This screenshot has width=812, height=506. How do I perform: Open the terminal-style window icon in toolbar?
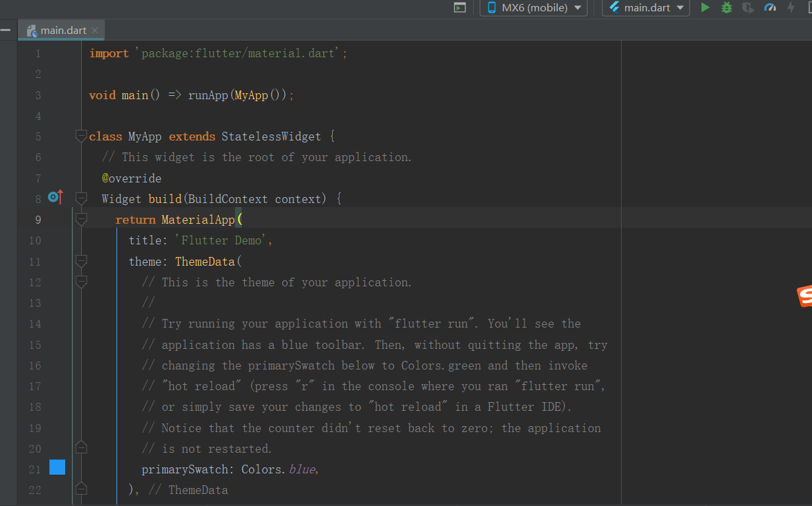point(459,8)
